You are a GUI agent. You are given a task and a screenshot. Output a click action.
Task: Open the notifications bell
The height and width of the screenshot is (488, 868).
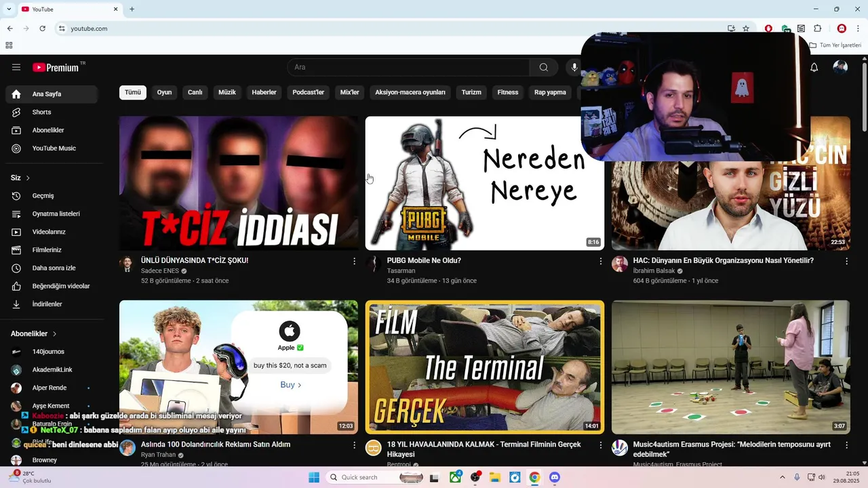(x=814, y=67)
